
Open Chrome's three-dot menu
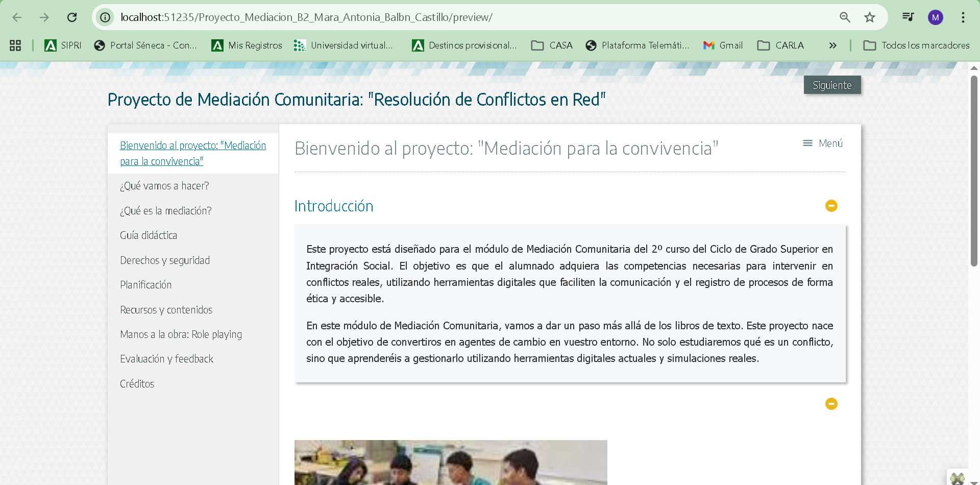(x=963, y=17)
